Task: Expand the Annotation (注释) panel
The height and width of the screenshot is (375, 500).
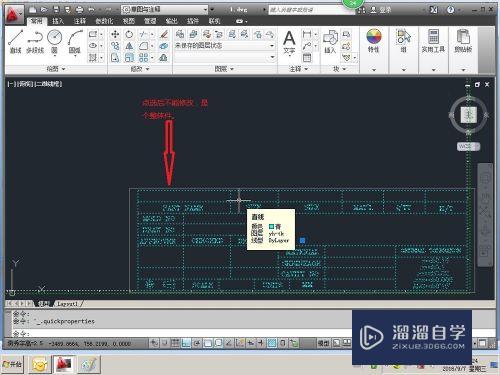Action: pyautogui.click(x=298, y=69)
